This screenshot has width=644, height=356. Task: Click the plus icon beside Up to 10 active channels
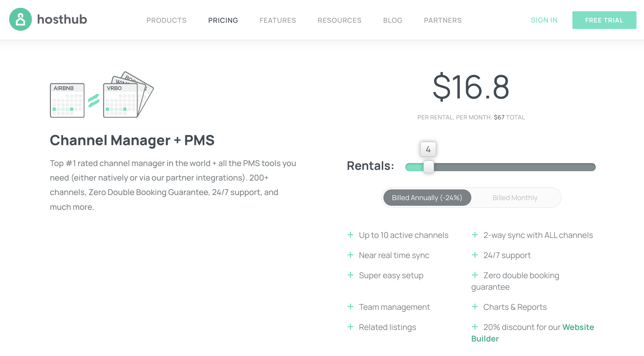[x=350, y=235]
